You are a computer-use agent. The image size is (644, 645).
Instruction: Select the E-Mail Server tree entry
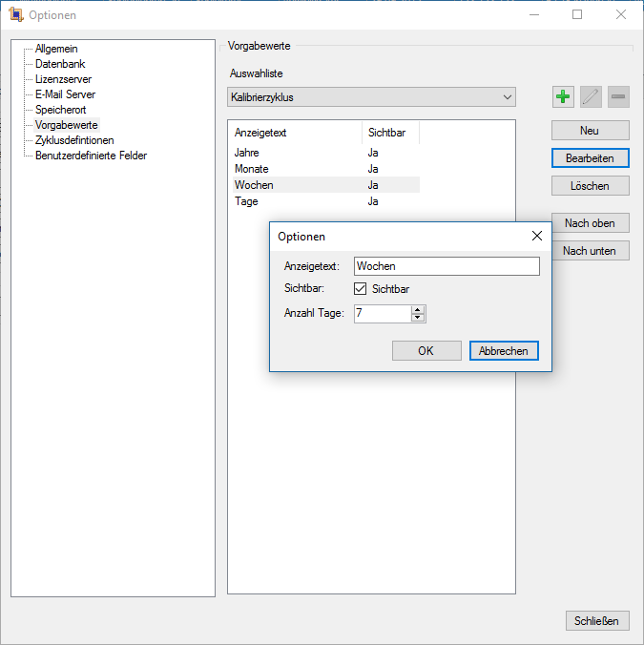(65, 94)
